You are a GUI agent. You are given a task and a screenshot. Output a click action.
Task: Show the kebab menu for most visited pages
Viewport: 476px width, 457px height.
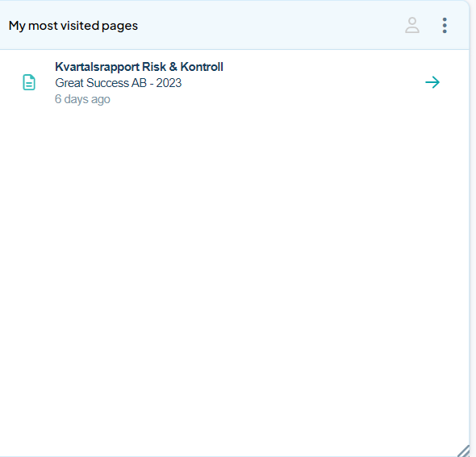tap(445, 26)
